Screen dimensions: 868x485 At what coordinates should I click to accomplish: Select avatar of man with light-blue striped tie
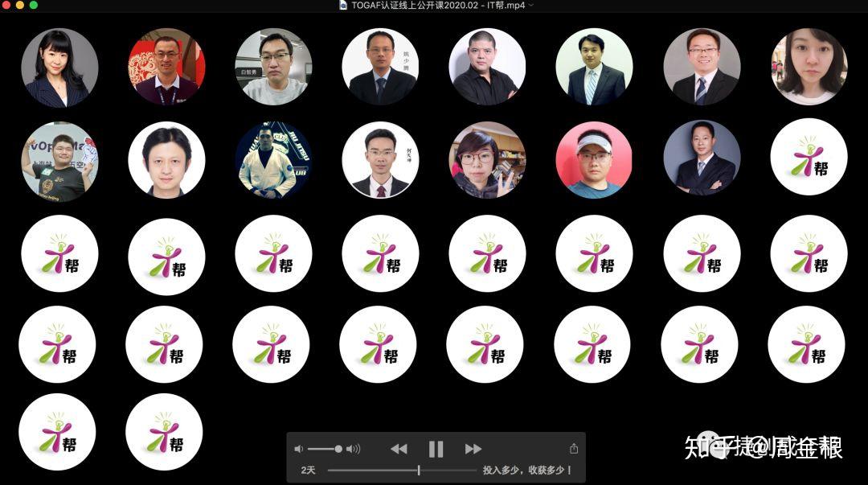coord(593,67)
